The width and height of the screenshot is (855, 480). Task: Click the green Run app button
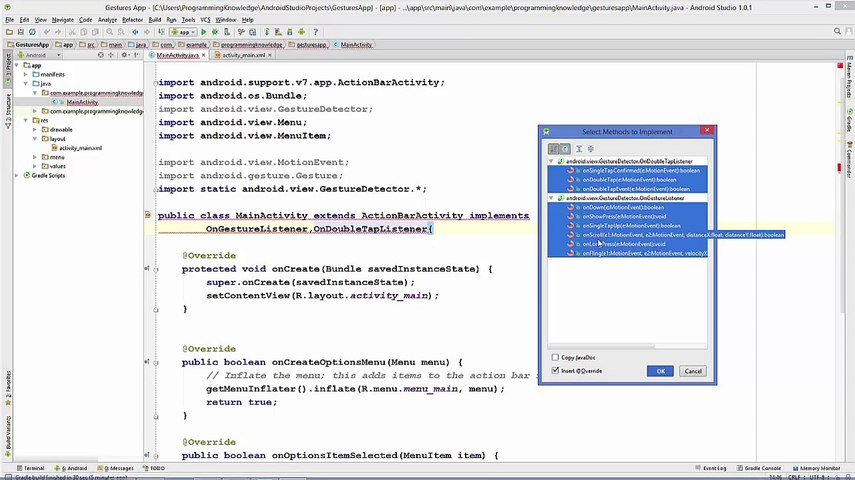[x=204, y=32]
